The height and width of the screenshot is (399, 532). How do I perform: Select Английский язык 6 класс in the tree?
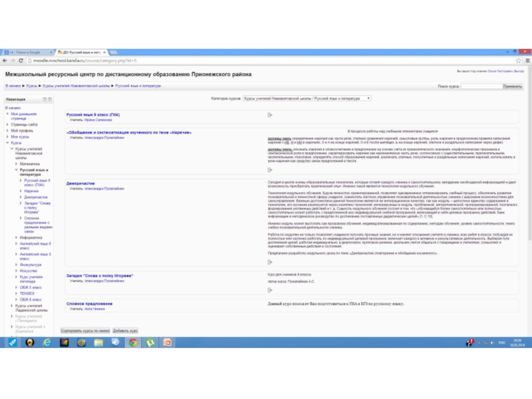pyautogui.click(x=35, y=245)
